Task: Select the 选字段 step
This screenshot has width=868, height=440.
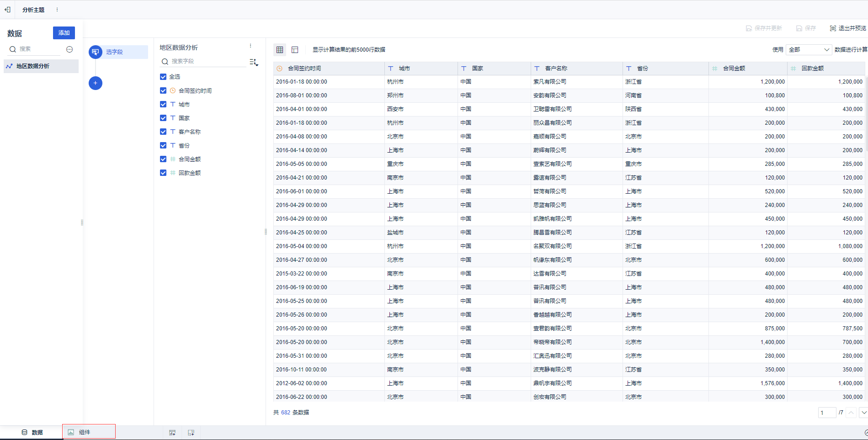Action: pos(118,52)
